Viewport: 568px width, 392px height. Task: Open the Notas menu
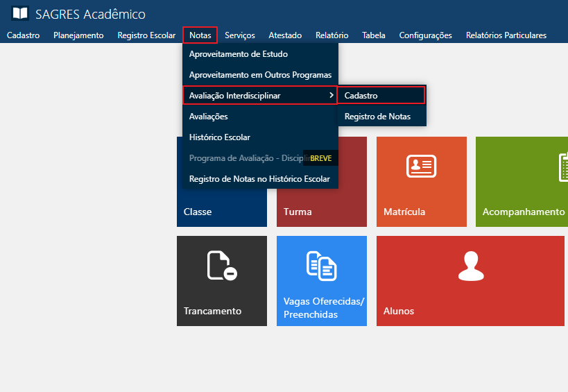(x=200, y=35)
